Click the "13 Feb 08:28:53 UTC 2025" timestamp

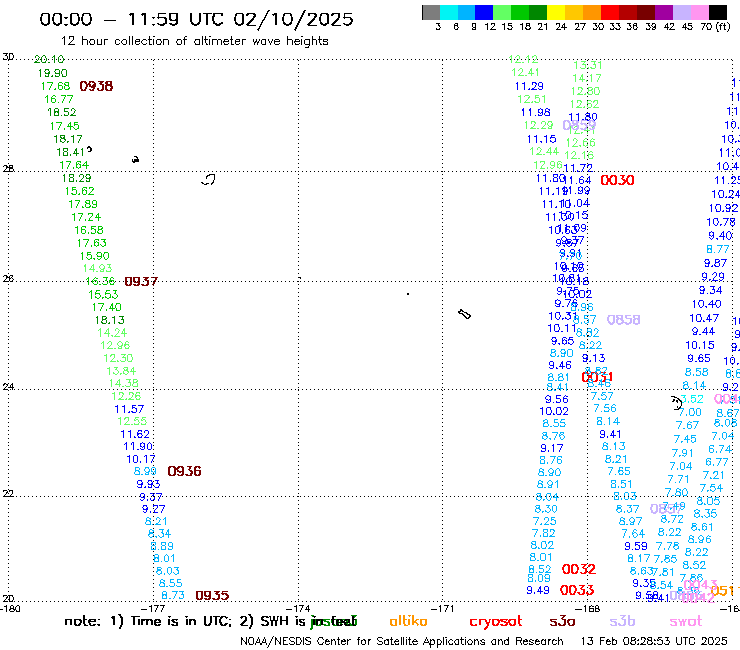tap(654, 642)
